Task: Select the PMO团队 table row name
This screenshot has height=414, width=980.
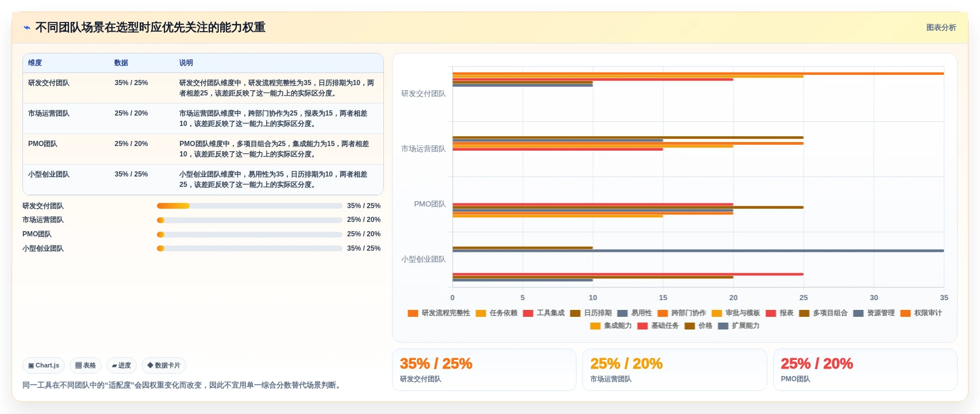Action: (43, 144)
